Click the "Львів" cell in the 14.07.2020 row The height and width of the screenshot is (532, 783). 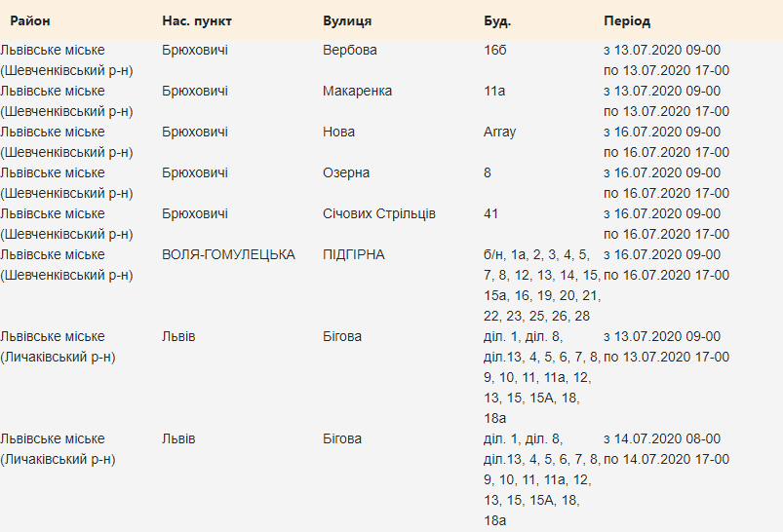pyautogui.click(x=178, y=438)
